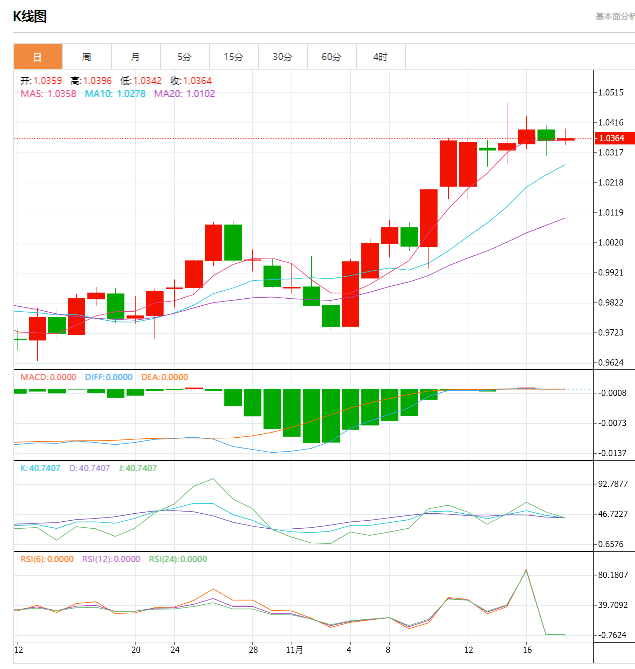Image resolution: width=635 pixels, height=669 pixels.
Task: Click the MA20: 1.0102 indicator value
Action: tap(184, 93)
